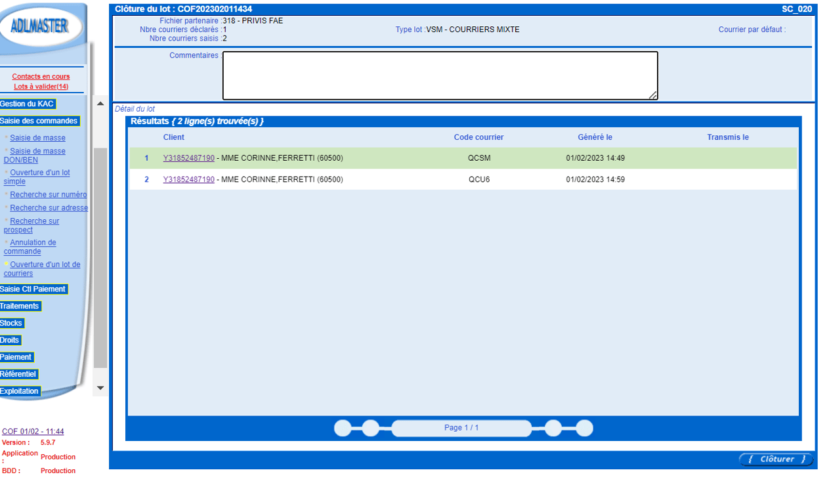Click the sidebar scroll down arrow
Image resolution: width=829 pixels, height=504 pixels.
(x=100, y=388)
